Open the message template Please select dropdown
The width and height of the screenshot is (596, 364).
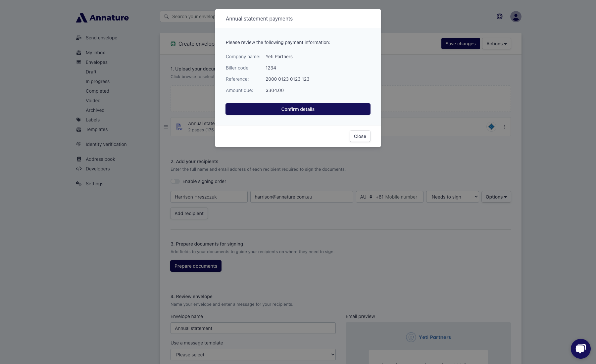[x=253, y=355]
